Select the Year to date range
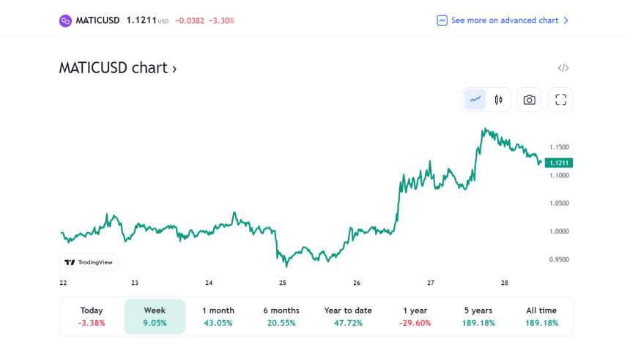Screen dimensions: 630x364 (348, 316)
